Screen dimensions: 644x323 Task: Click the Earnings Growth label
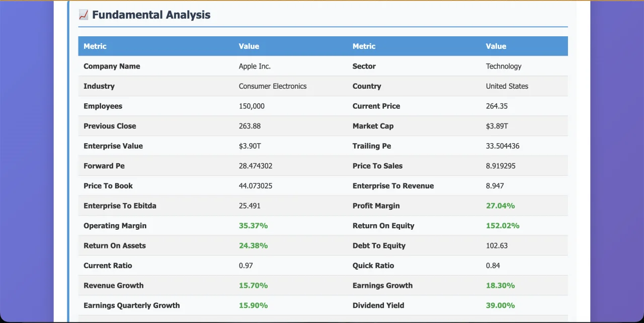pos(382,285)
